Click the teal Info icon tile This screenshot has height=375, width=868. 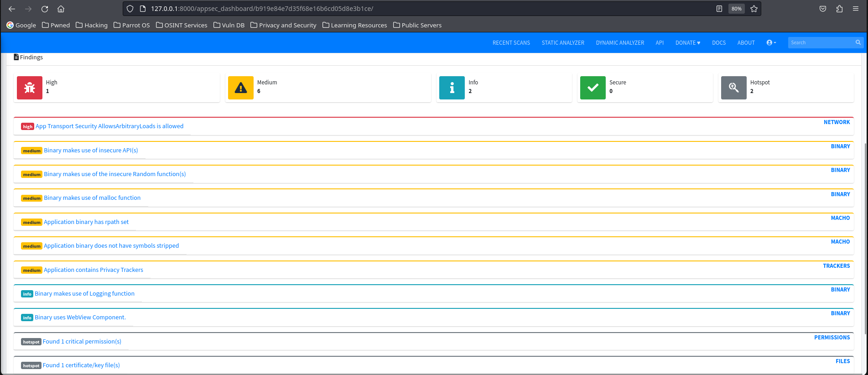pos(452,88)
